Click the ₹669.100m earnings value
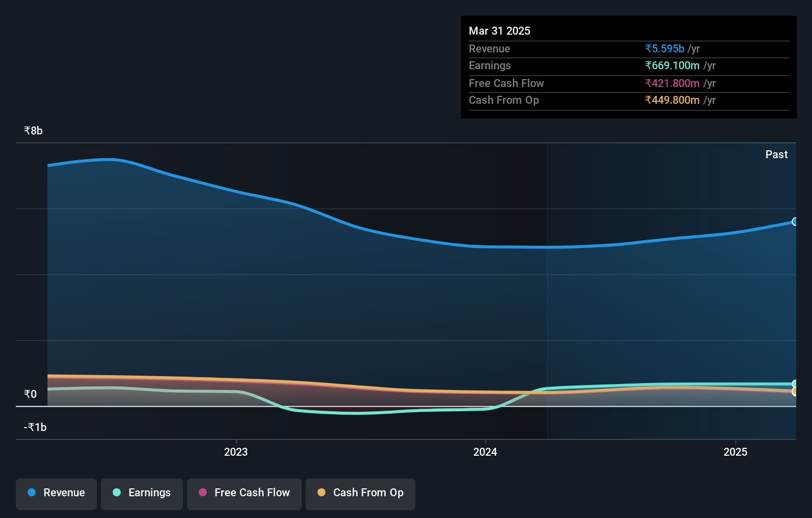Screen dimensions: 812x518 tap(672, 65)
